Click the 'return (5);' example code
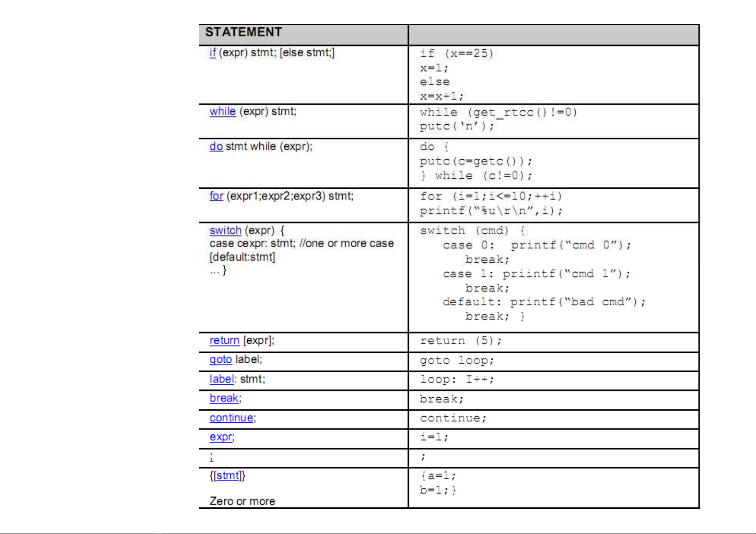This screenshot has height=534, width=756. (460, 341)
